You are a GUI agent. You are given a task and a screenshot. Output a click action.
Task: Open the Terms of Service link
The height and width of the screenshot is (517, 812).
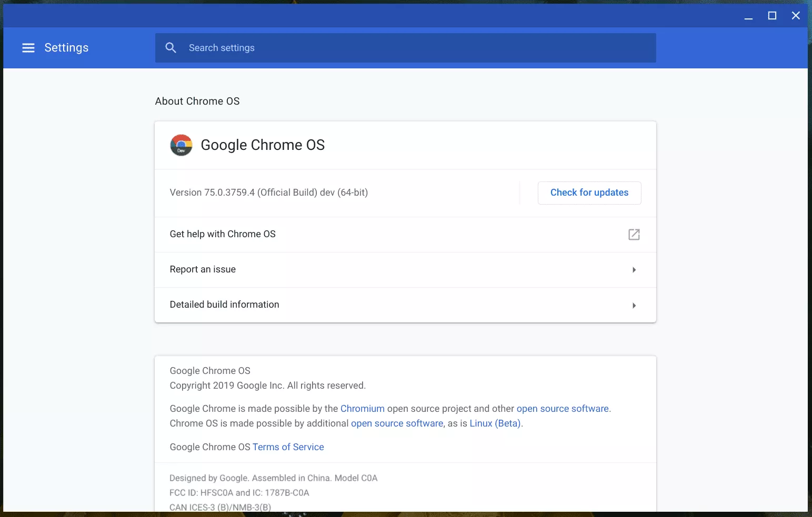tap(288, 447)
